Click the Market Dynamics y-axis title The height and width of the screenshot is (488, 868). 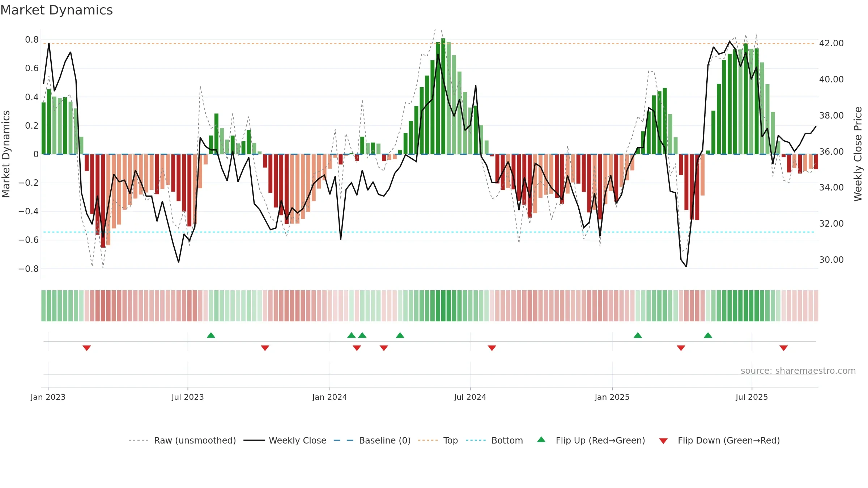tap(6, 154)
